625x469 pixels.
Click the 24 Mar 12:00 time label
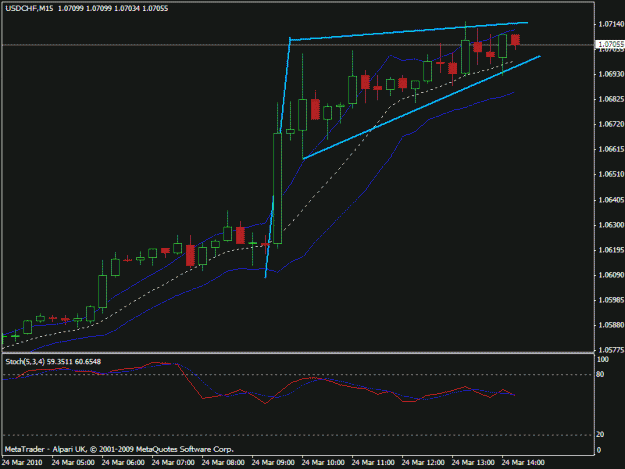click(423, 463)
